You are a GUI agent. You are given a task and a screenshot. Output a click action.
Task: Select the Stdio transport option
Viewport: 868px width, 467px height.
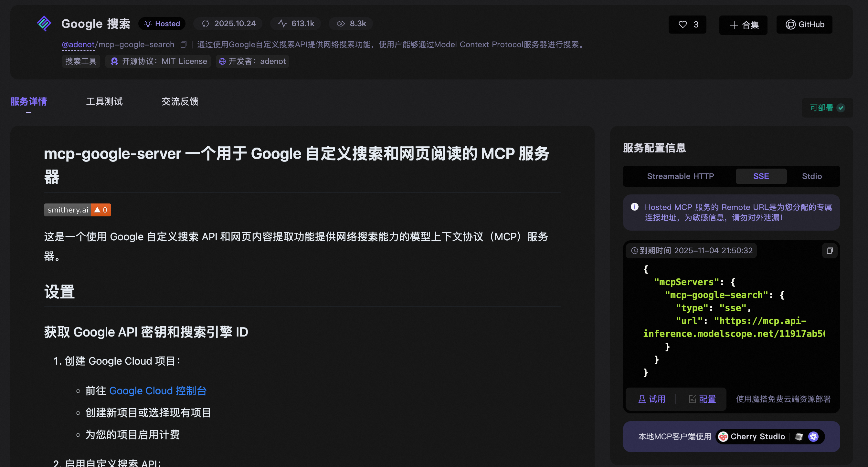pyautogui.click(x=811, y=176)
